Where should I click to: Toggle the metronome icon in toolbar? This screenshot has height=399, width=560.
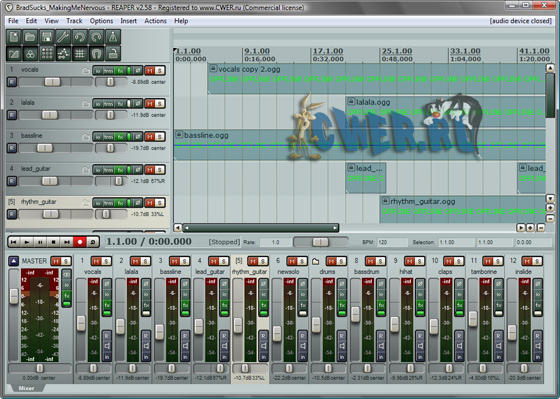pos(113,37)
